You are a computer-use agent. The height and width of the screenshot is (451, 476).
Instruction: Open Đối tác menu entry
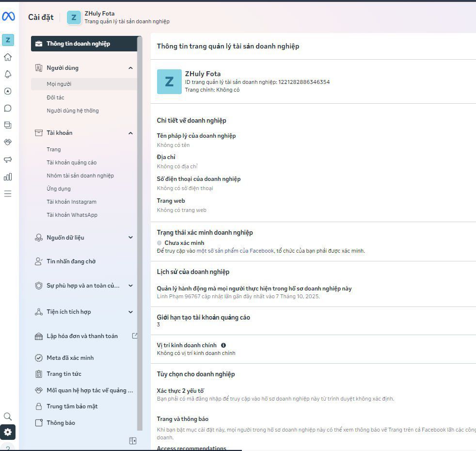point(56,97)
